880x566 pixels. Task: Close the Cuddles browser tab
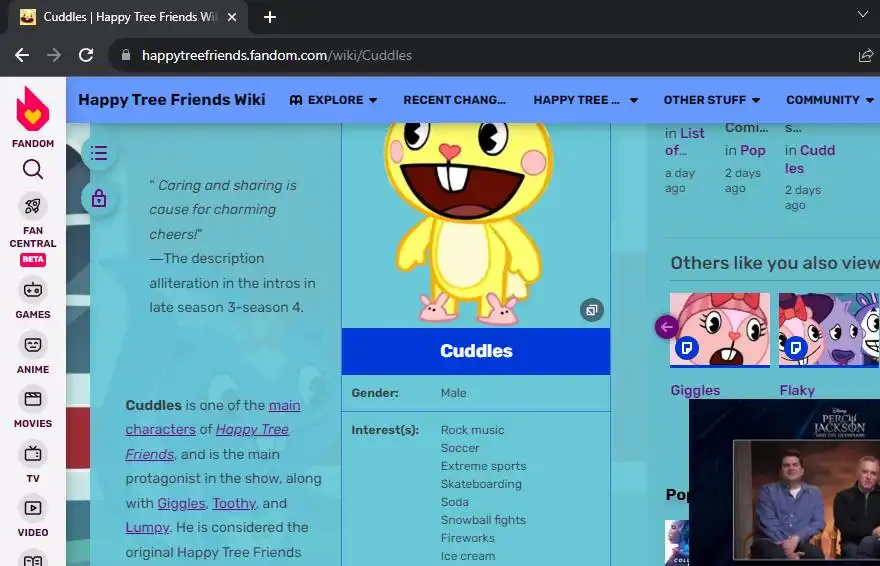[x=231, y=17]
